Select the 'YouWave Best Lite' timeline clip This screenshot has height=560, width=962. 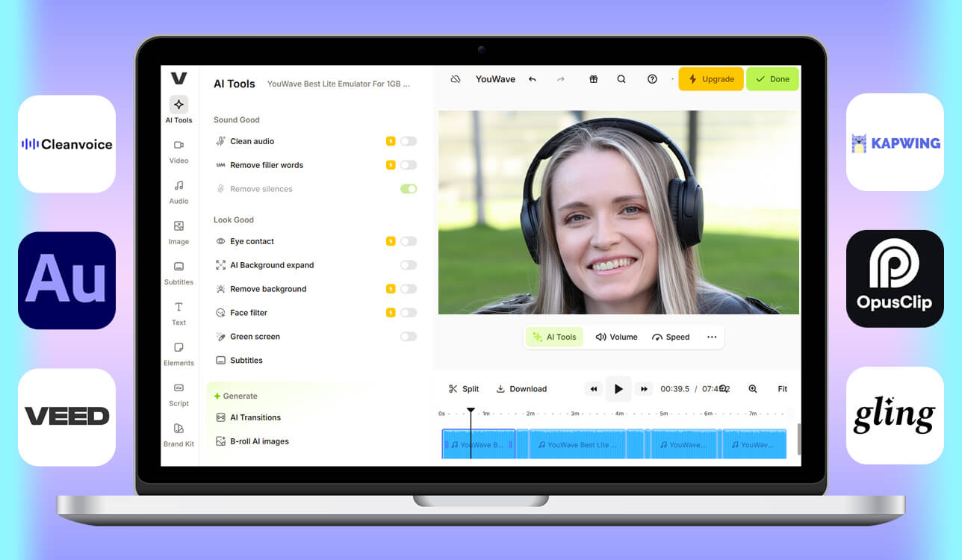click(x=577, y=444)
